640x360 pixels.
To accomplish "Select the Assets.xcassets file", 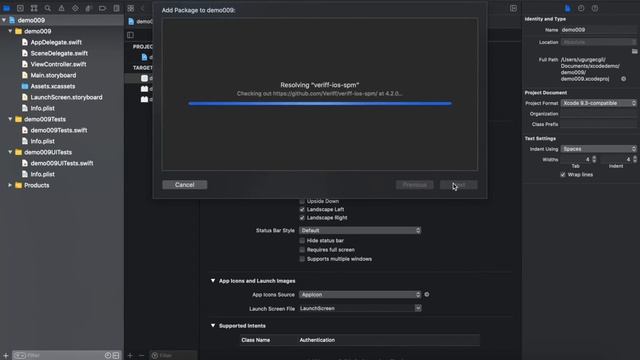I will tap(53, 86).
